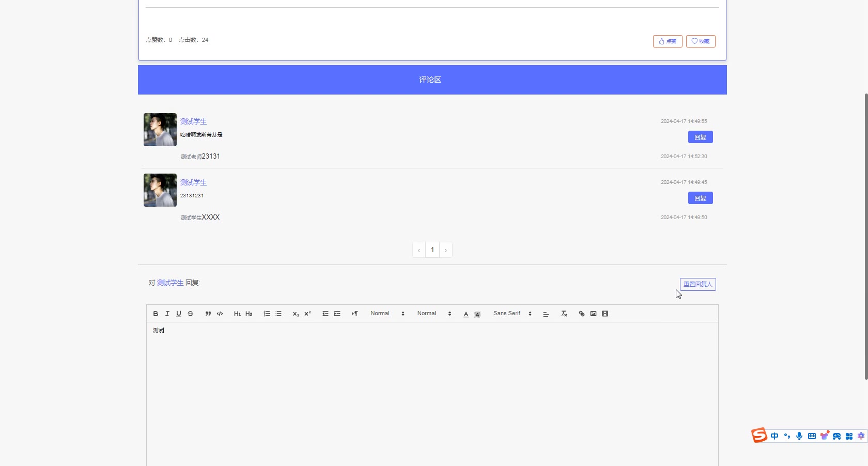
Task: Click the page vertical scrollbar
Action: 866,237
